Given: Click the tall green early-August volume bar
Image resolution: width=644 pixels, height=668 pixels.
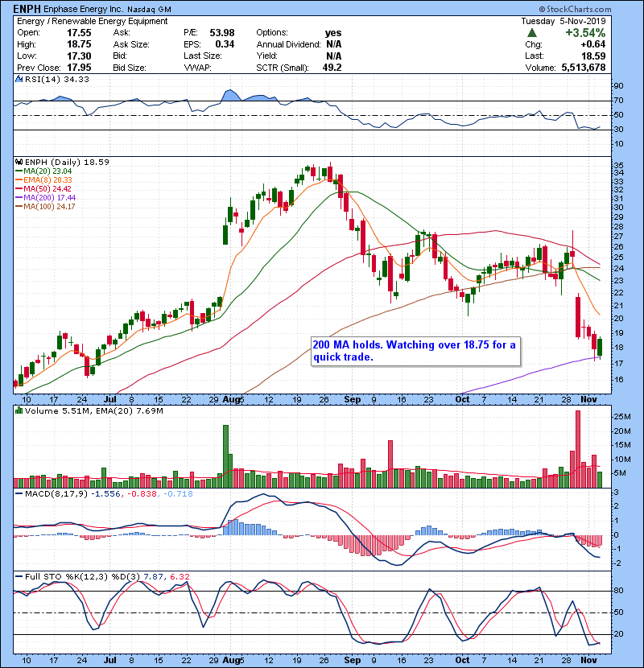Looking at the screenshot, I should pos(226,456).
